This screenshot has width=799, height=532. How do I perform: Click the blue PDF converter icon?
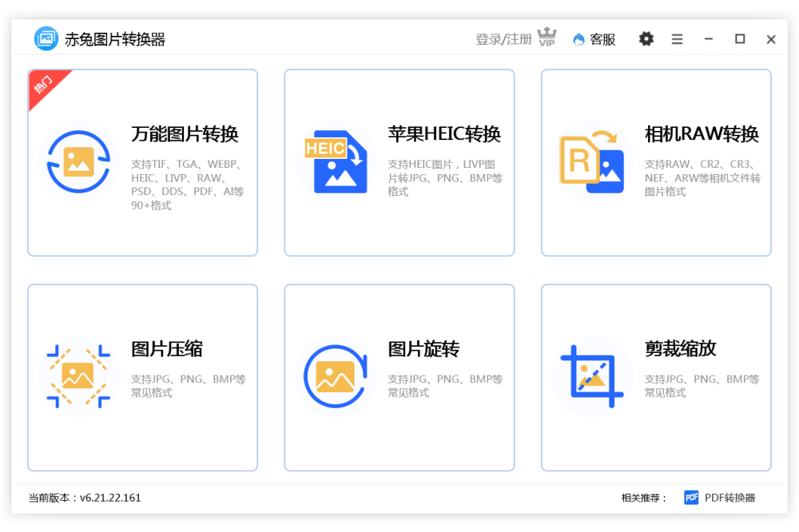click(691, 498)
